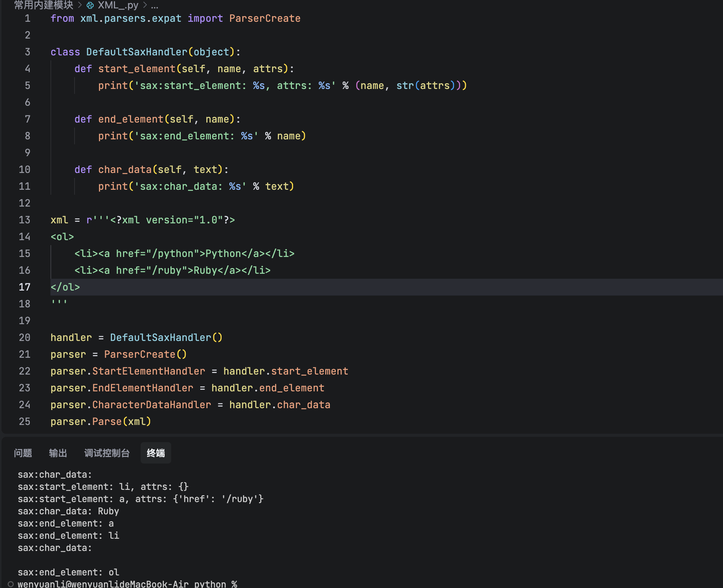Click the DefaultSaxHandler class name on line 3

point(137,52)
